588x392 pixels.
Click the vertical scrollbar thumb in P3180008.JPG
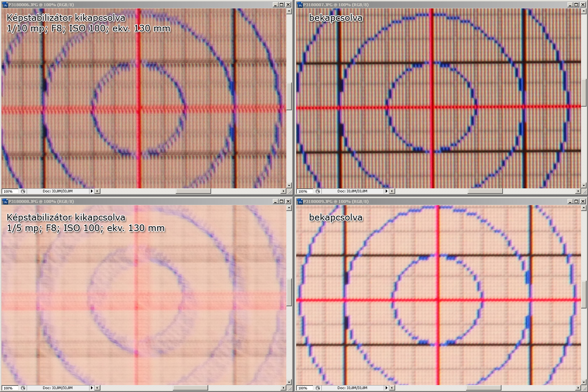point(289,293)
